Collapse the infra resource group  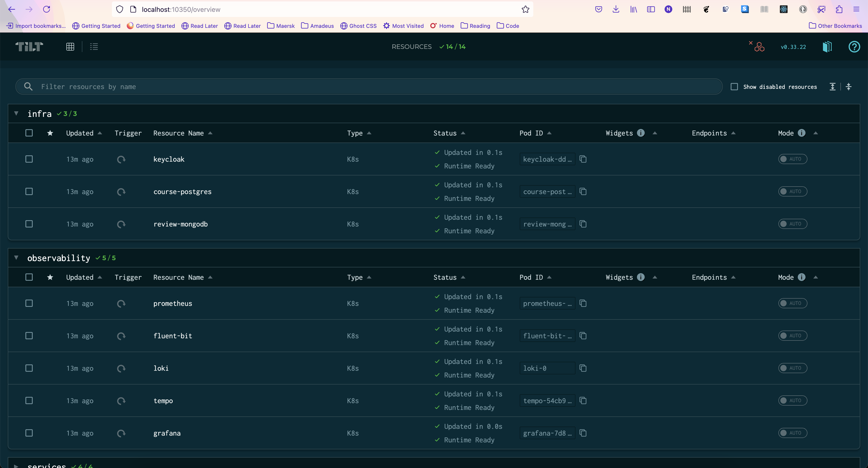tap(16, 113)
